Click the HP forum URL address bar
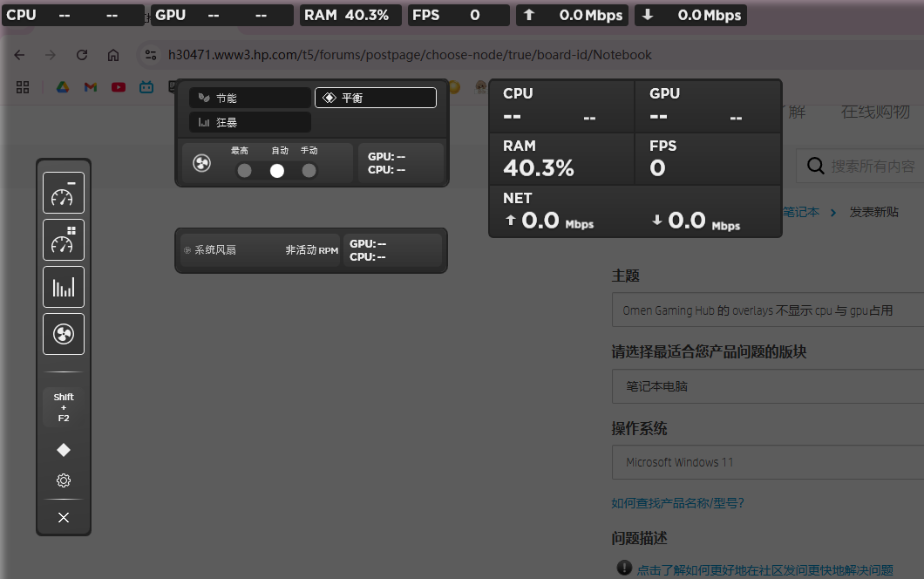The image size is (924, 579). click(x=410, y=55)
